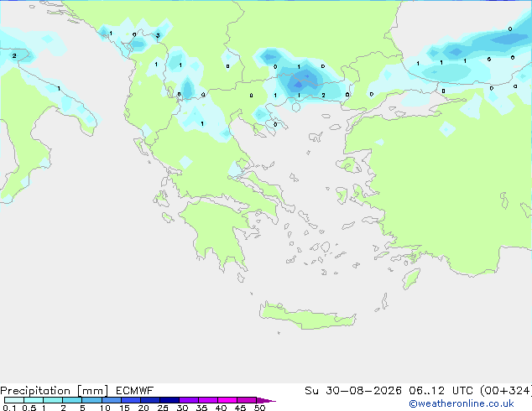Click the "30" legend label
The width and height of the screenshot is (532, 411).
(x=182, y=408)
